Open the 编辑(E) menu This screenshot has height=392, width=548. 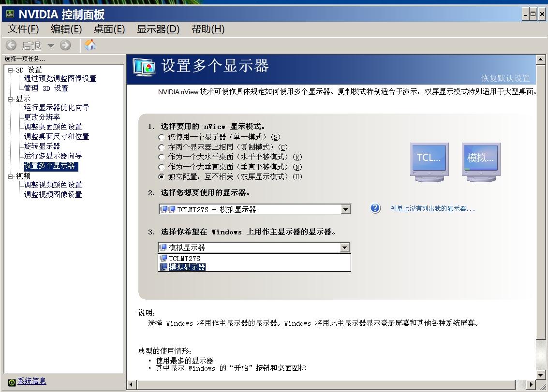tap(66, 29)
